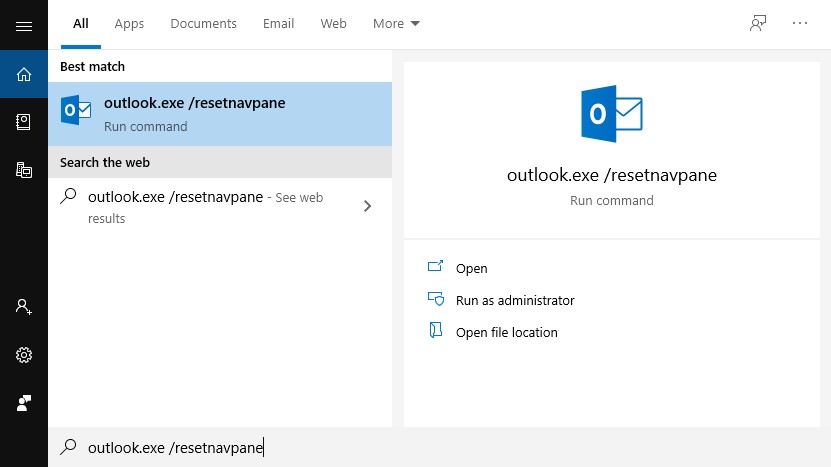
Task: Click the bottom-most person icon in the sidebar
Action: click(24, 403)
